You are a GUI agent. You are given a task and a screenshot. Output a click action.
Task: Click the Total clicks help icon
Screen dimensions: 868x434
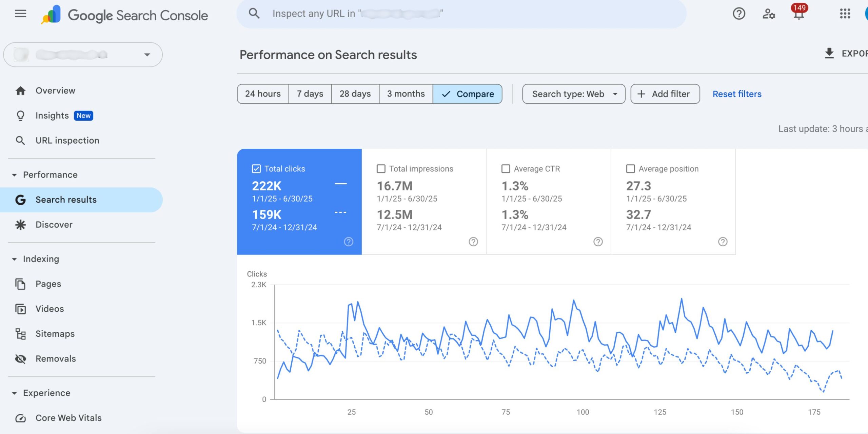coord(349,242)
